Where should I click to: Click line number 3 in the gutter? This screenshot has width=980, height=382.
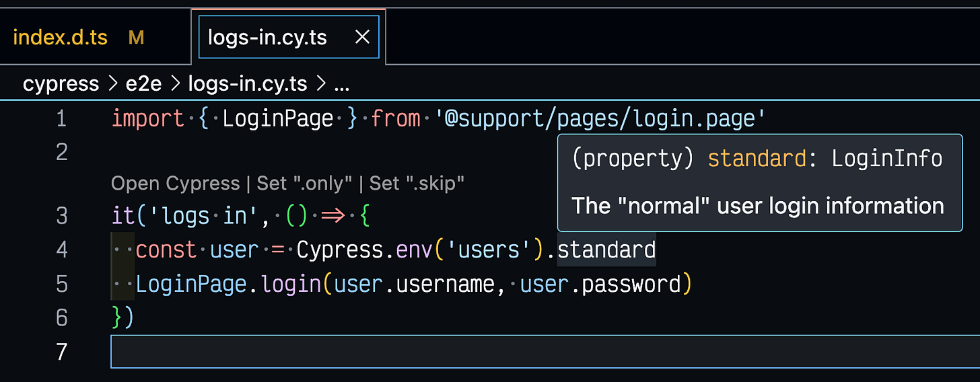(62, 217)
